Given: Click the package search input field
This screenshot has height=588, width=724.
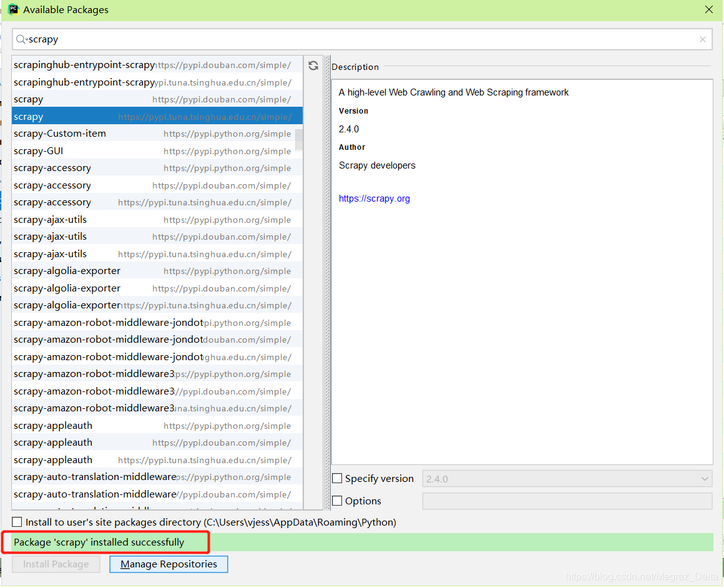Looking at the screenshot, I should coord(363,39).
